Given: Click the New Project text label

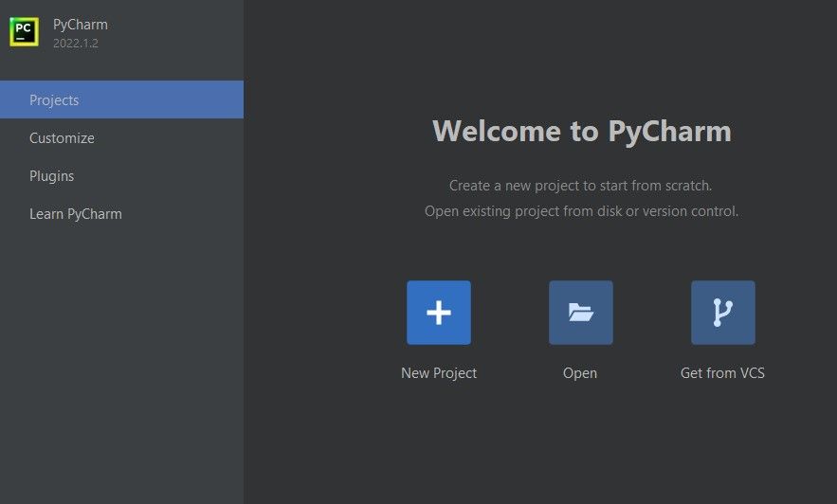Looking at the screenshot, I should [439, 373].
